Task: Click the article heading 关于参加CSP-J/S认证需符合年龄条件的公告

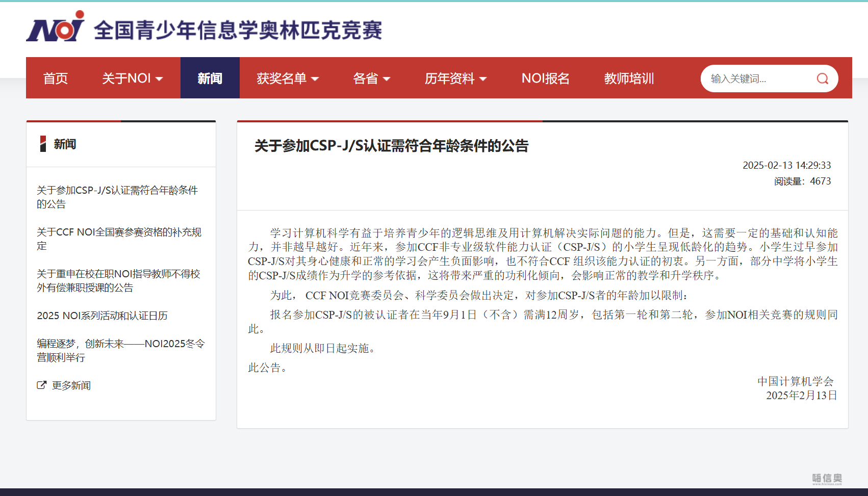Action: click(391, 146)
